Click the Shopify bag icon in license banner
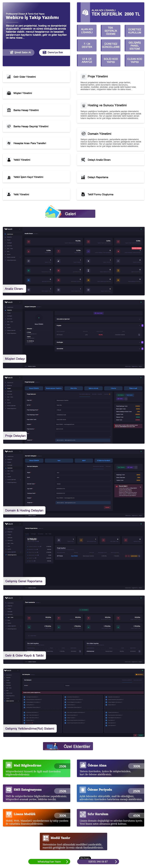 pos(85,13)
